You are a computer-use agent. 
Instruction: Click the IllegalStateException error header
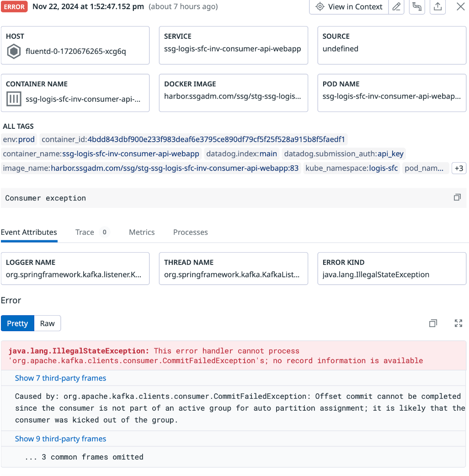(233, 356)
